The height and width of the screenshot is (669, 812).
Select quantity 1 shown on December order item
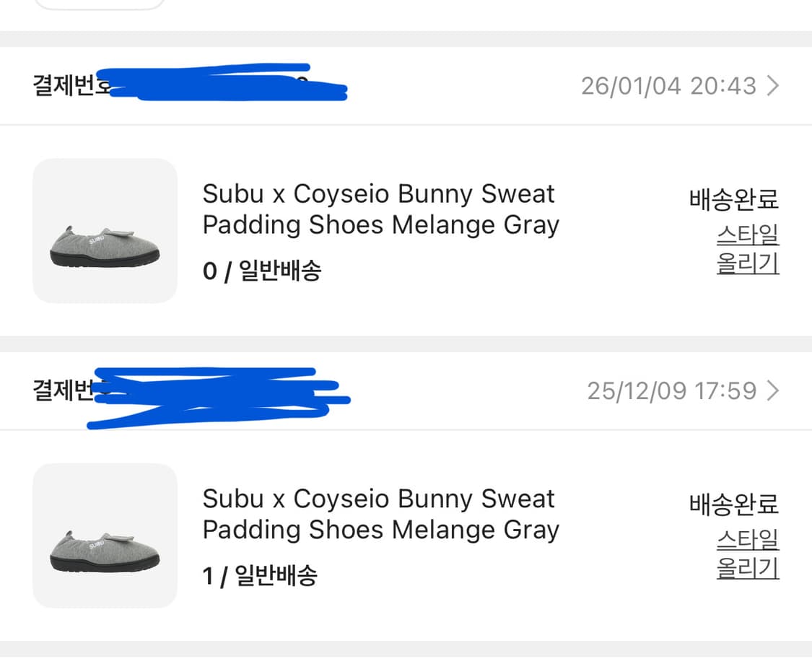(209, 575)
